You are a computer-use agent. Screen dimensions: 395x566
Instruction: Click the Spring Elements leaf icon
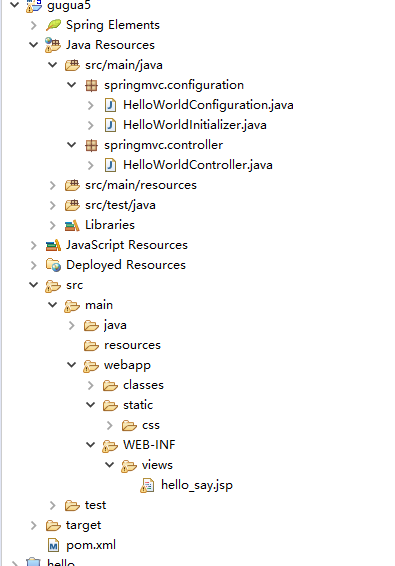53,25
